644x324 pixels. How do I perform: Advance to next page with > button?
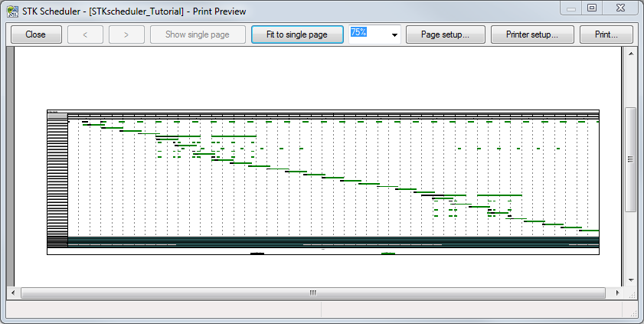pos(126,34)
